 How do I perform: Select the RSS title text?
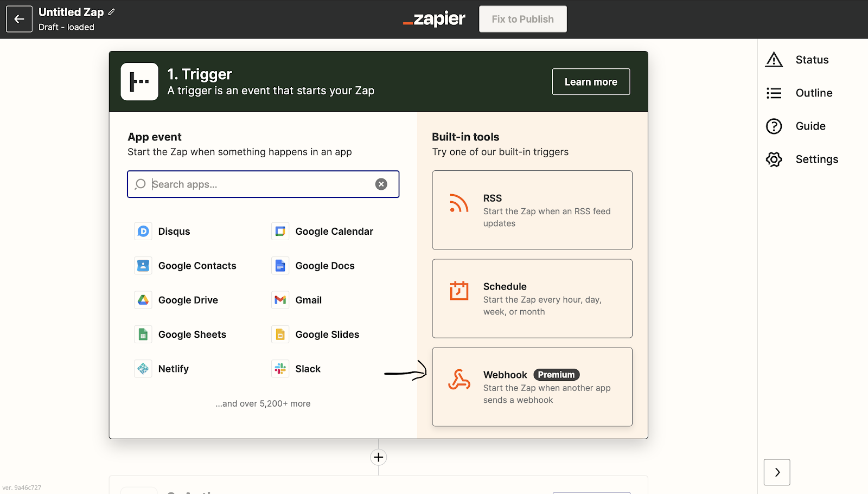493,198
